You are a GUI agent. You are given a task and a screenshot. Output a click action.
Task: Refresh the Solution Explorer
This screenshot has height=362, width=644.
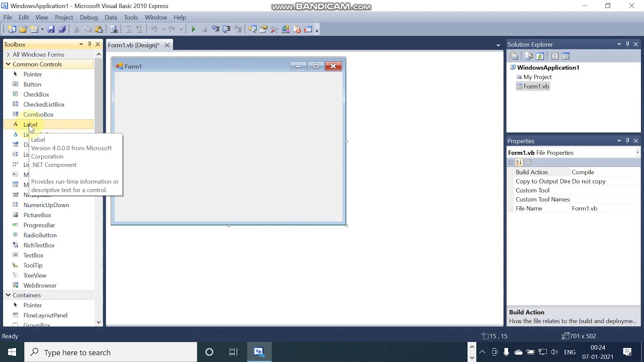pyautogui.click(x=540, y=56)
